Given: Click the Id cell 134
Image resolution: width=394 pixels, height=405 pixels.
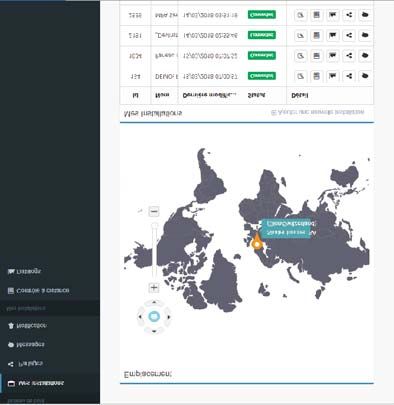Looking at the screenshot, I should tap(135, 76).
